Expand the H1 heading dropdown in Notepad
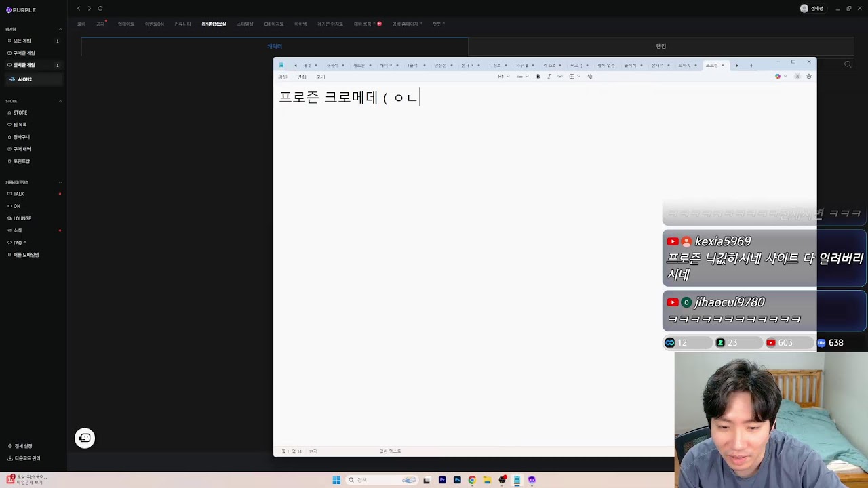Image resolution: width=868 pixels, height=488 pixels. 504,77
